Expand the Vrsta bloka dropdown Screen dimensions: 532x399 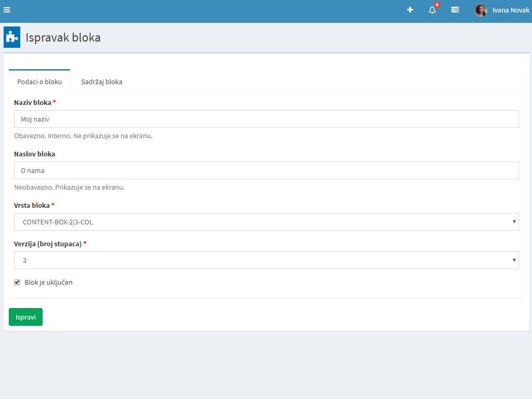point(266,222)
